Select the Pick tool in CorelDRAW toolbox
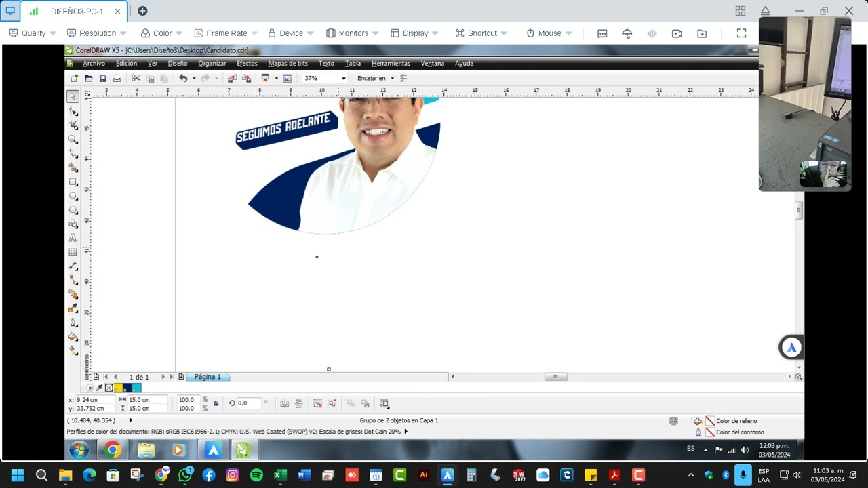 pyautogui.click(x=73, y=96)
